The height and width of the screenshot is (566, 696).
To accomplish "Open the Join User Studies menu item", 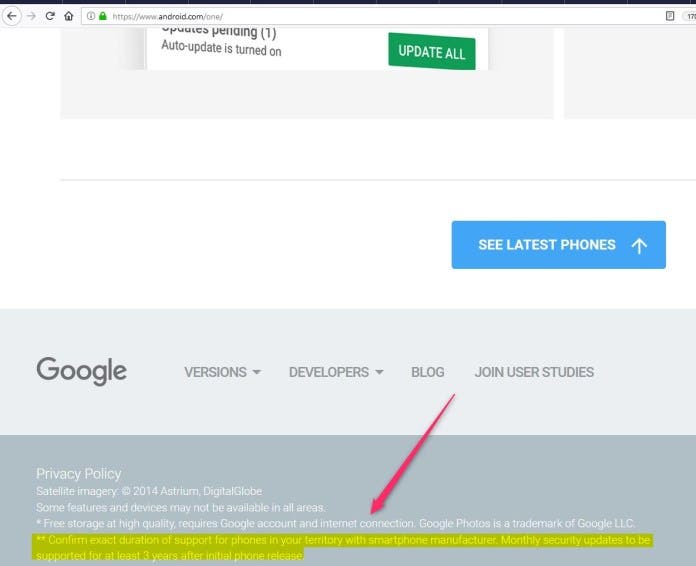I will pyautogui.click(x=534, y=372).
